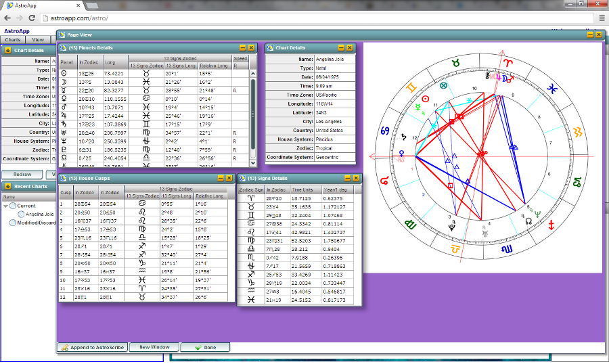This screenshot has height=364, width=609.
Task: Close the House Cusps window
Action: pos(228,178)
